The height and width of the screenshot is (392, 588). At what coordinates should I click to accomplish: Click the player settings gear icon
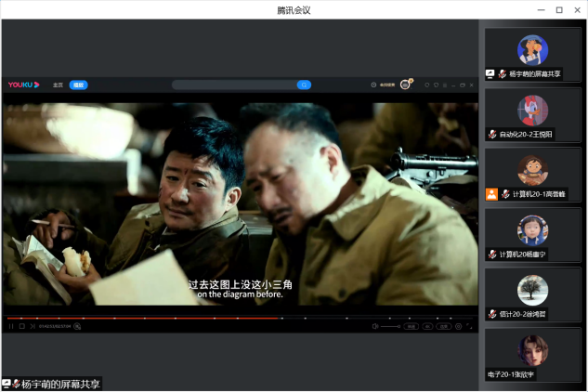[x=459, y=326]
